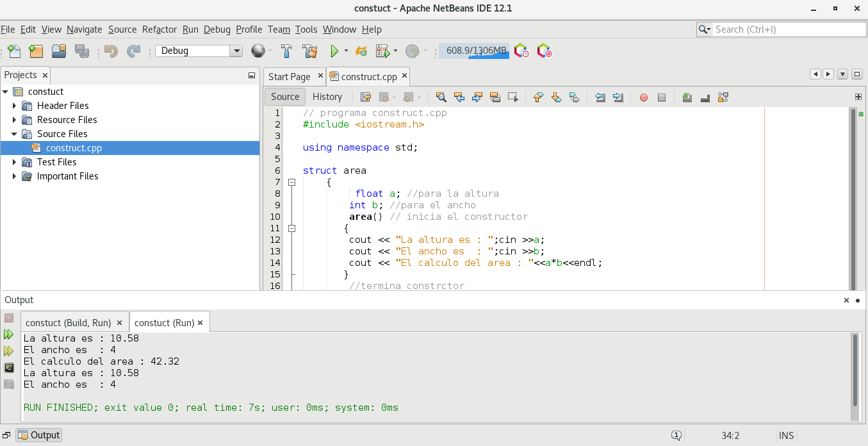
Task: Click the Clean and Build Project icon
Action: (x=310, y=51)
